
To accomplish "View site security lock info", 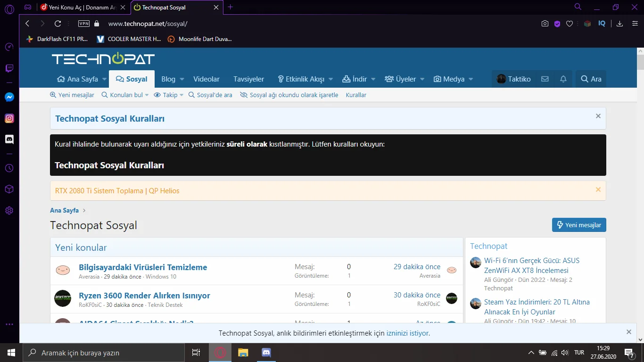I will click(97, 24).
